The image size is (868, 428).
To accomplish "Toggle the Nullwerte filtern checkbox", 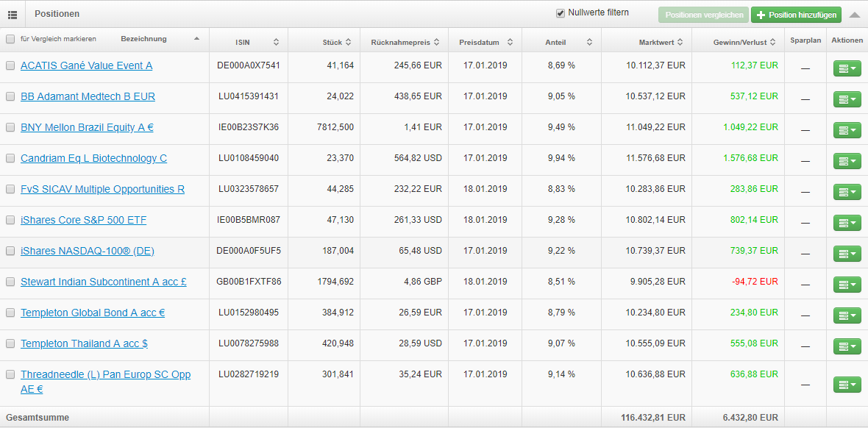I will [561, 13].
